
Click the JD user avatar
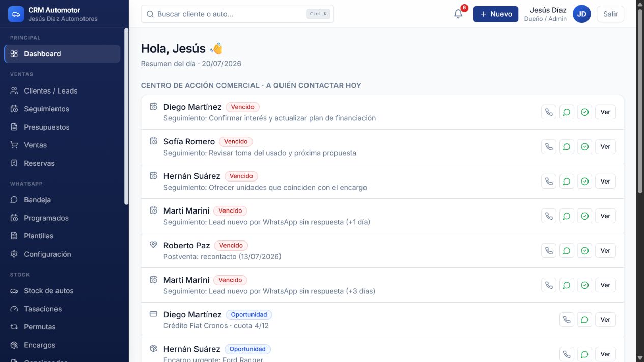click(581, 14)
